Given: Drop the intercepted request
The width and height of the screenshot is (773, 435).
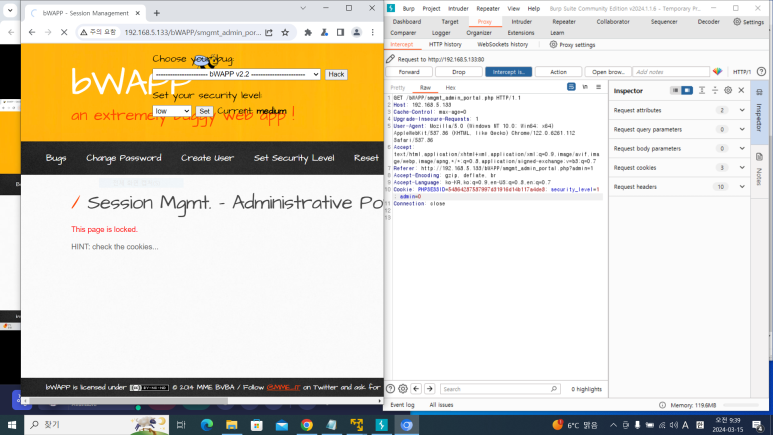Looking at the screenshot, I should coord(459,72).
